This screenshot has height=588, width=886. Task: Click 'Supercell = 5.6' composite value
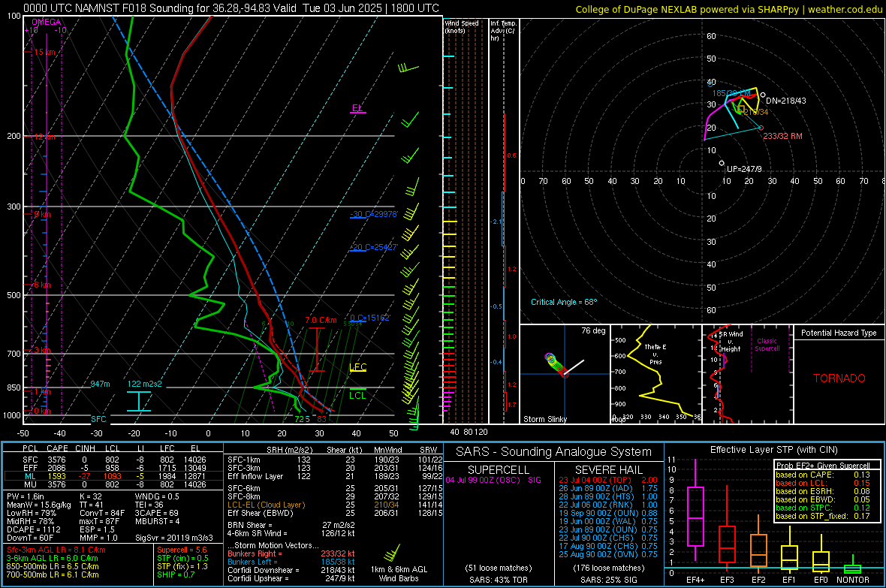pos(182,550)
